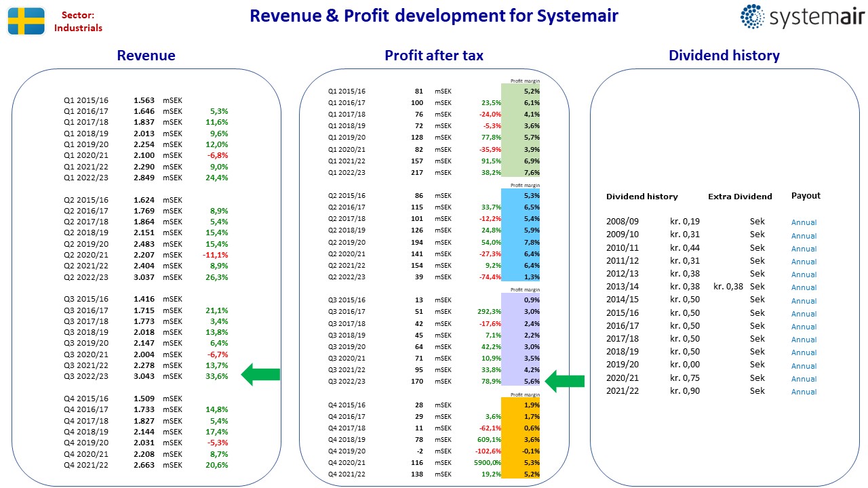Click the 91,5% profit growth figure
This screenshot has height=488, width=868.
492,161
